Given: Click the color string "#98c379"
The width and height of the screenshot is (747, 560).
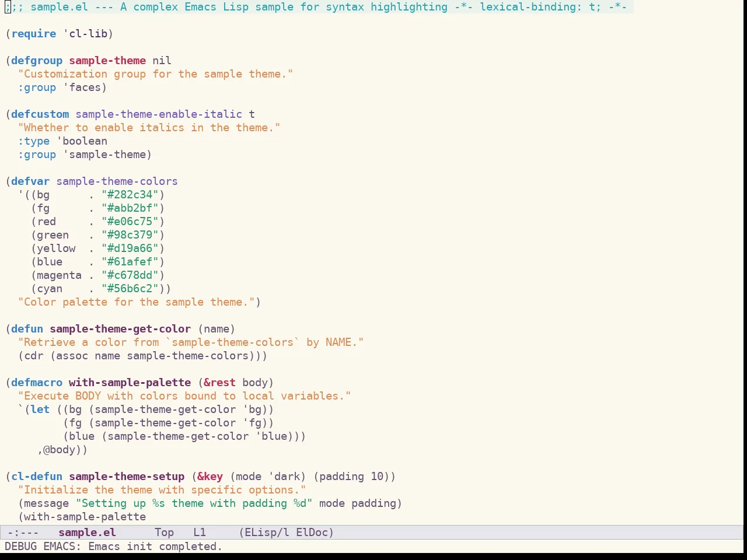Looking at the screenshot, I should 130,235.
